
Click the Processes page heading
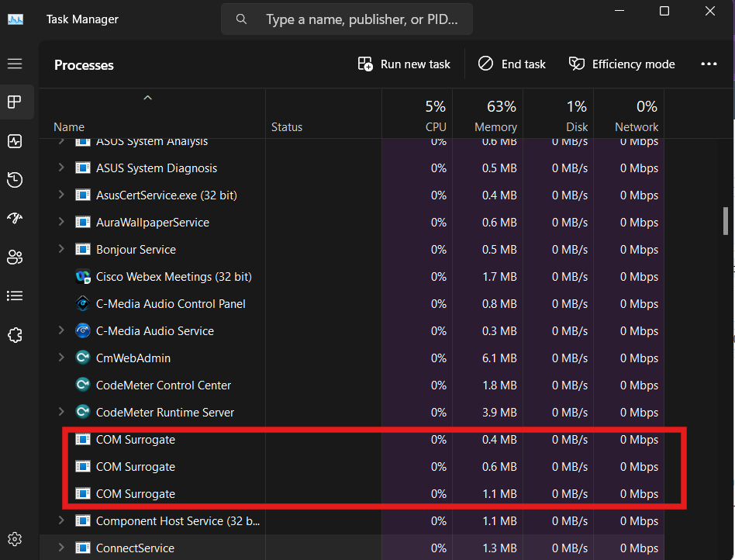(84, 64)
